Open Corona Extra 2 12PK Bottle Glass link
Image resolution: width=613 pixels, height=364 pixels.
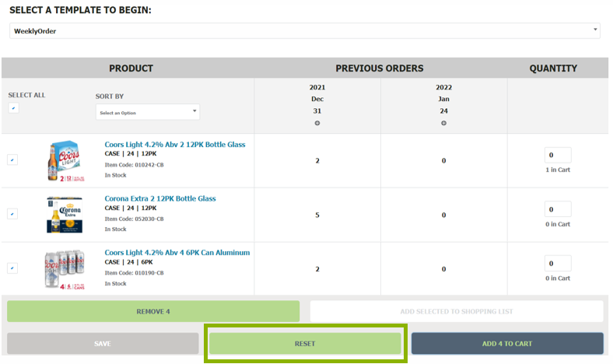160,198
